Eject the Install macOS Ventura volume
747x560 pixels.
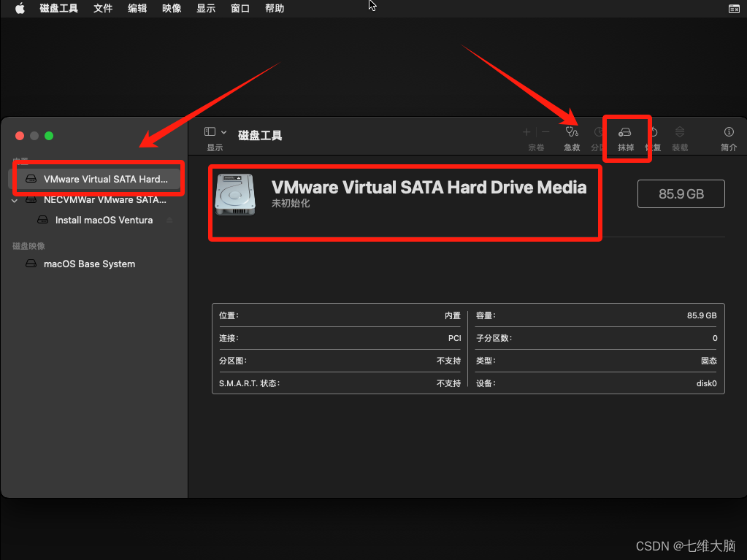coord(169,220)
